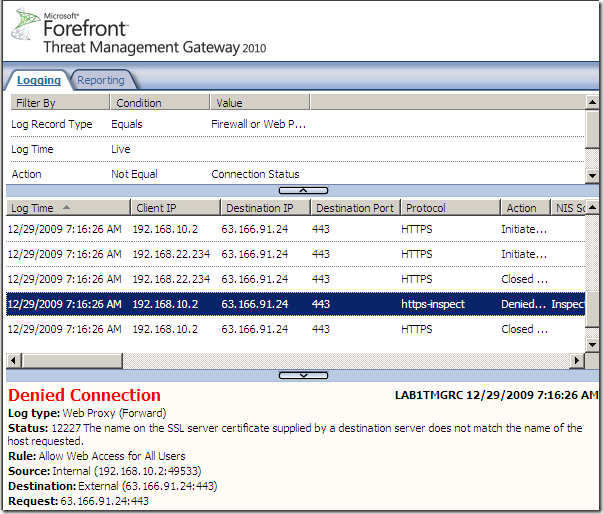This screenshot has width=603, height=514.
Task: Click the Destination Port column header
Action: point(356,208)
